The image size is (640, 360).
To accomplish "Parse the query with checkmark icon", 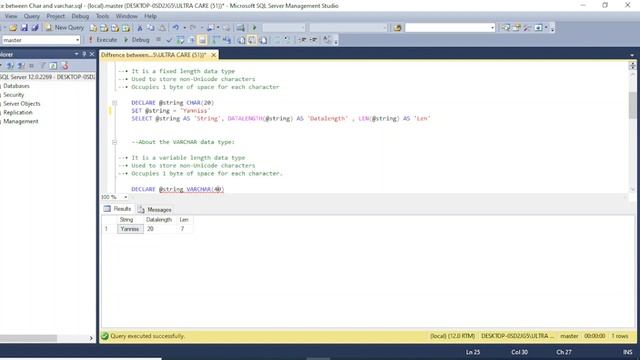I will [169, 40].
